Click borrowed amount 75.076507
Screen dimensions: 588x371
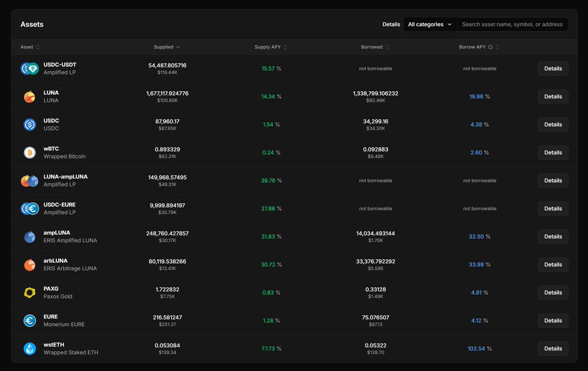coord(375,317)
